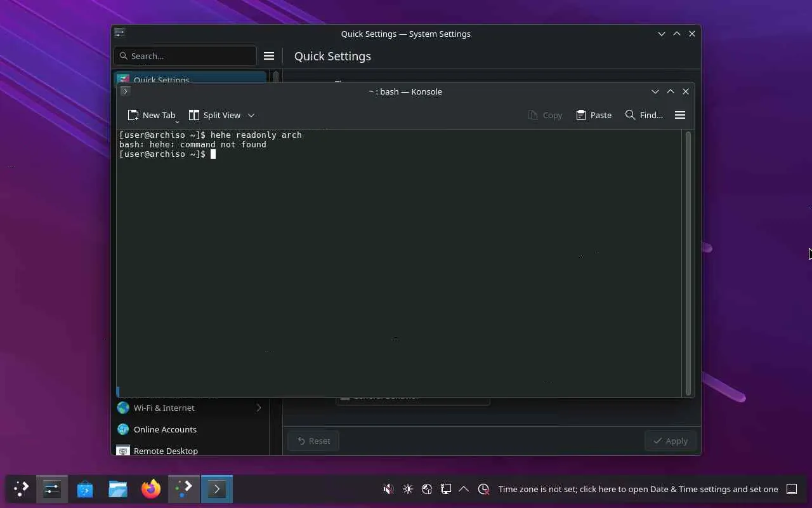This screenshot has width=812, height=508.
Task: Open a New Tab in Konsole
Action: (151, 115)
